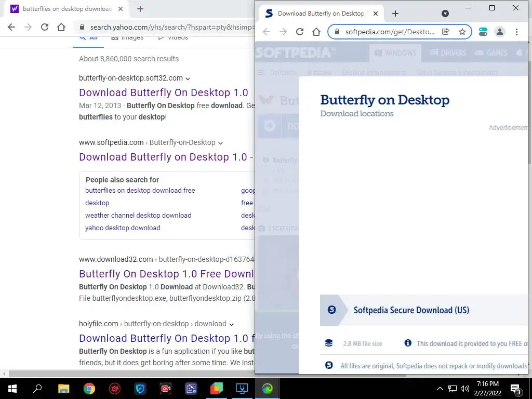Open home page in Yahoo search window
This screenshot has width=532, height=399.
point(61,27)
